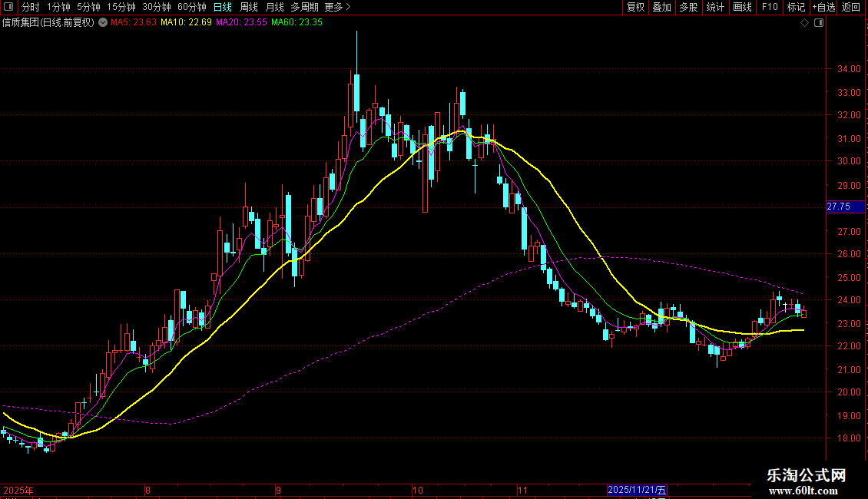Click the 叠加 overlay button

point(661,7)
